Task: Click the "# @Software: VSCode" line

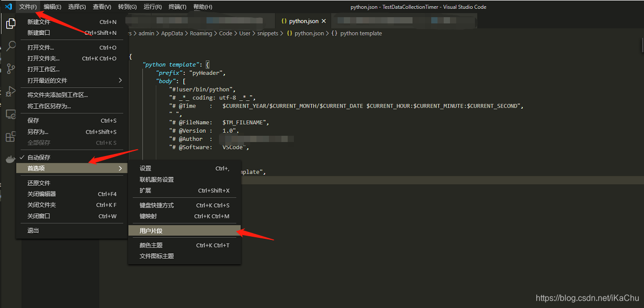Action: click(x=209, y=147)
